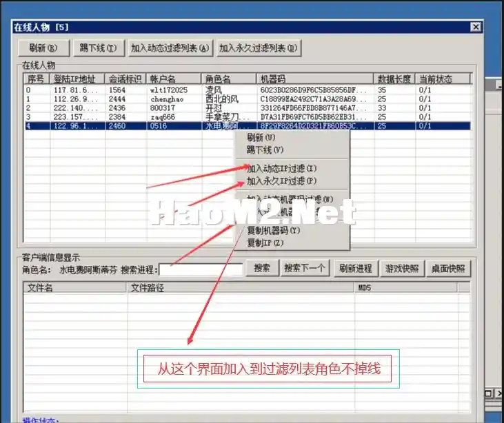Sort by 当前状态 column header
Viewport: 504px width, 423px height.
(x=443, y=79)
